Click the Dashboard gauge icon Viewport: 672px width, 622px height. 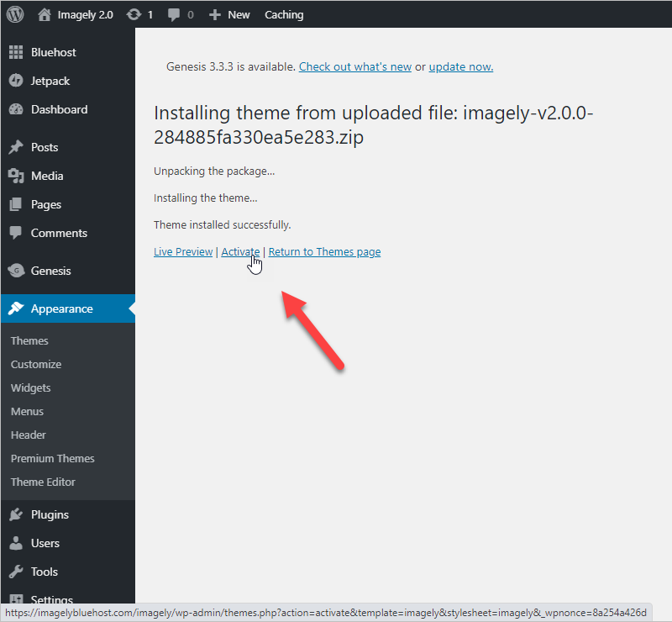click(16, 109)
